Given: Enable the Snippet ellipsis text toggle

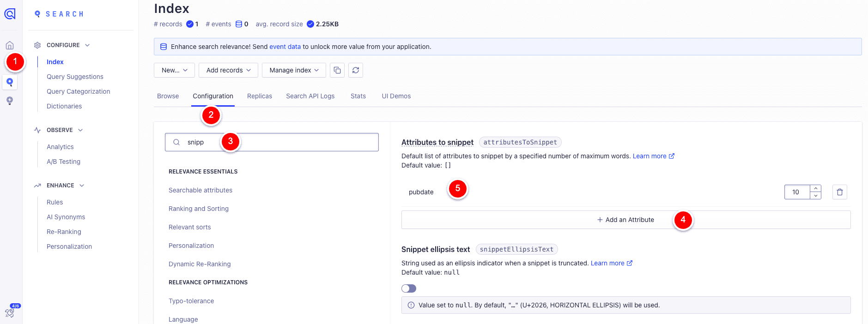Looking at the screenshot, I should pyautogui.click(x=409, y=288).
